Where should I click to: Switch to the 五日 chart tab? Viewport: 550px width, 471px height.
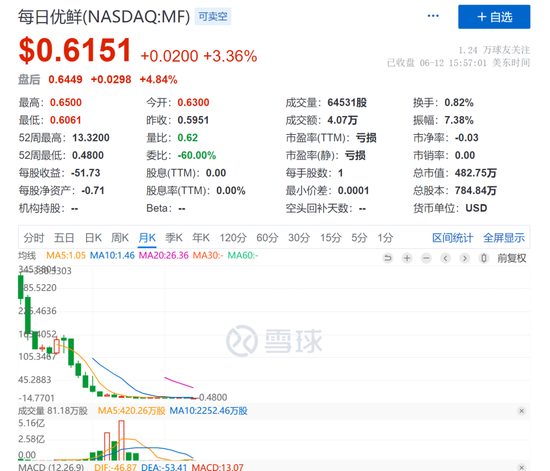(x=64, y=238)
